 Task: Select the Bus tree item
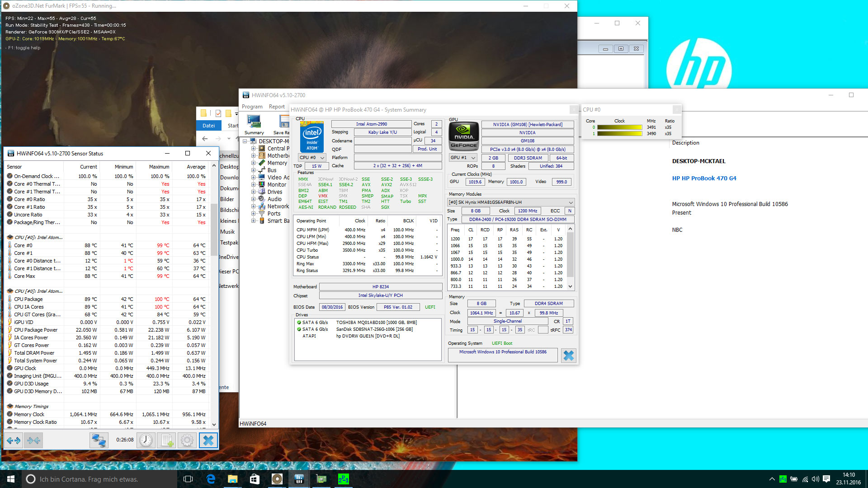(x=272, y=170)
